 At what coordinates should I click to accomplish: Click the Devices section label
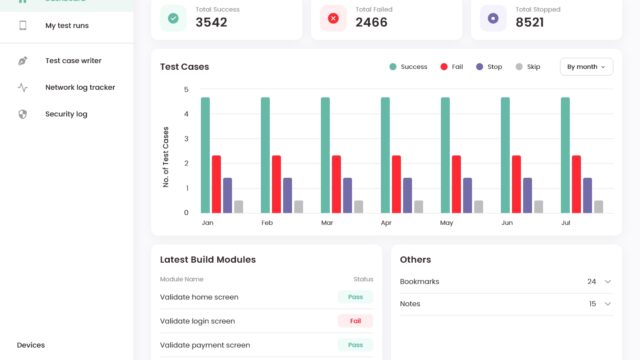click(x=31, y=345)
